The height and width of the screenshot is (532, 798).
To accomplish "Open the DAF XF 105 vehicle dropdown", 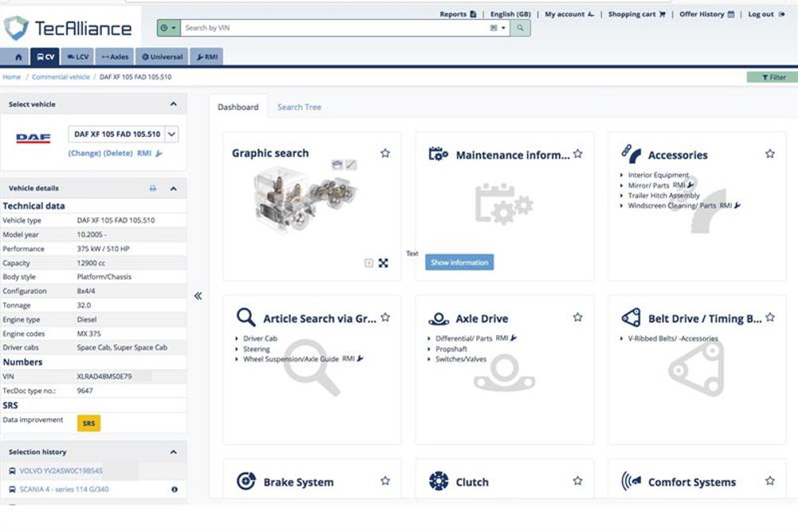I will click(172, 135).
